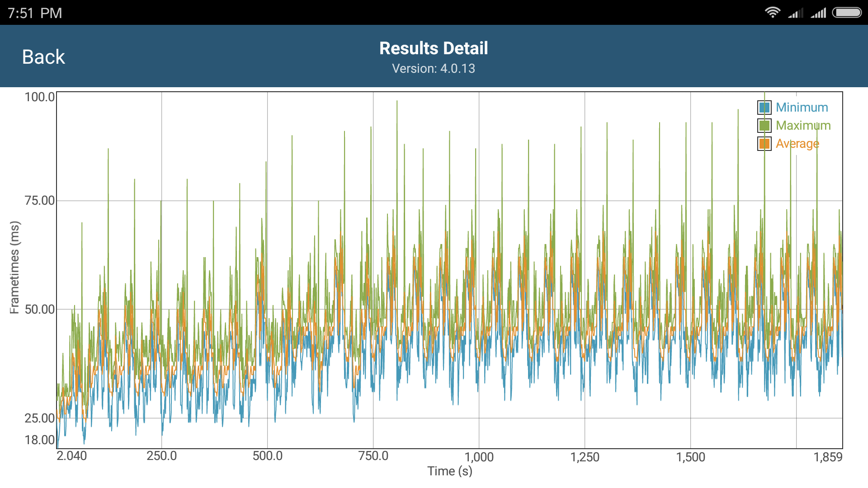The width and height of the screenshot is (868, 488).
Task: Click the Maximum legend label
Action: (x=803, y=126)
